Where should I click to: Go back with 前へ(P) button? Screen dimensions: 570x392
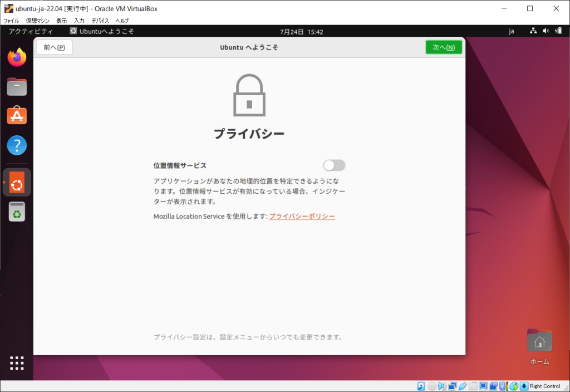click(x=54, y=47)
